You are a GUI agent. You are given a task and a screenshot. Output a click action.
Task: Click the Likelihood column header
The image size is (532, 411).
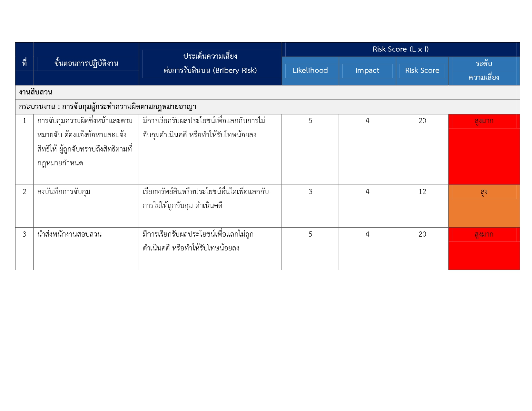[310, 71]
